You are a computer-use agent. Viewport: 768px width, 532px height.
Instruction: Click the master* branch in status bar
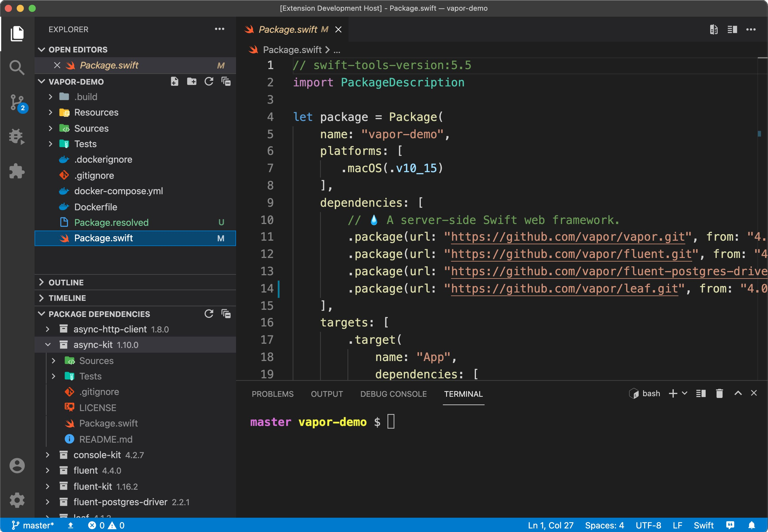click(x=33, y=525)
